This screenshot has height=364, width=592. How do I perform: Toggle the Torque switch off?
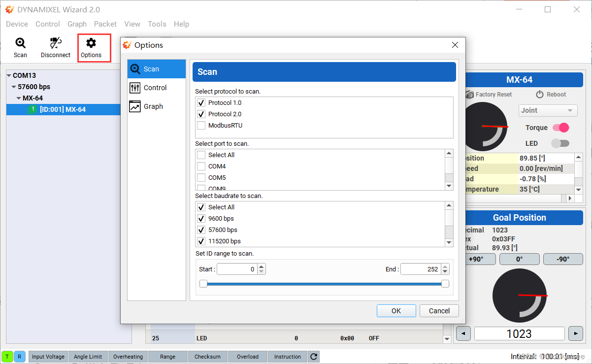[x=560, y=128]
